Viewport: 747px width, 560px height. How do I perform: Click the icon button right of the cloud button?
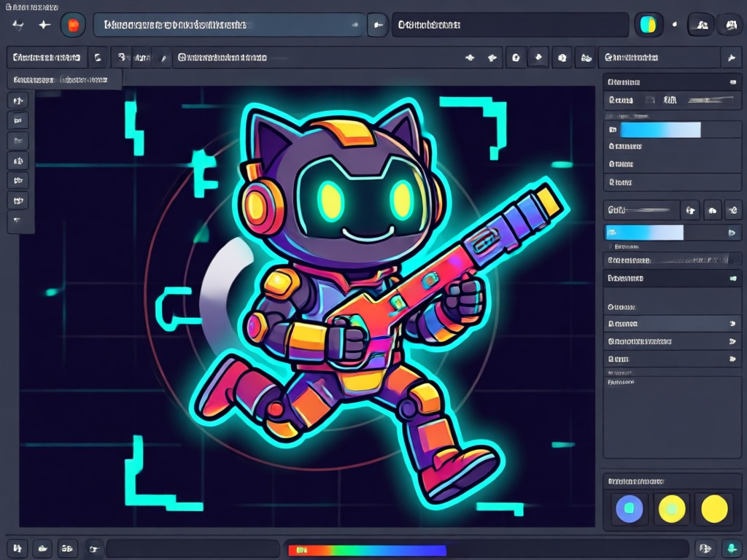(x=734, y=210)
